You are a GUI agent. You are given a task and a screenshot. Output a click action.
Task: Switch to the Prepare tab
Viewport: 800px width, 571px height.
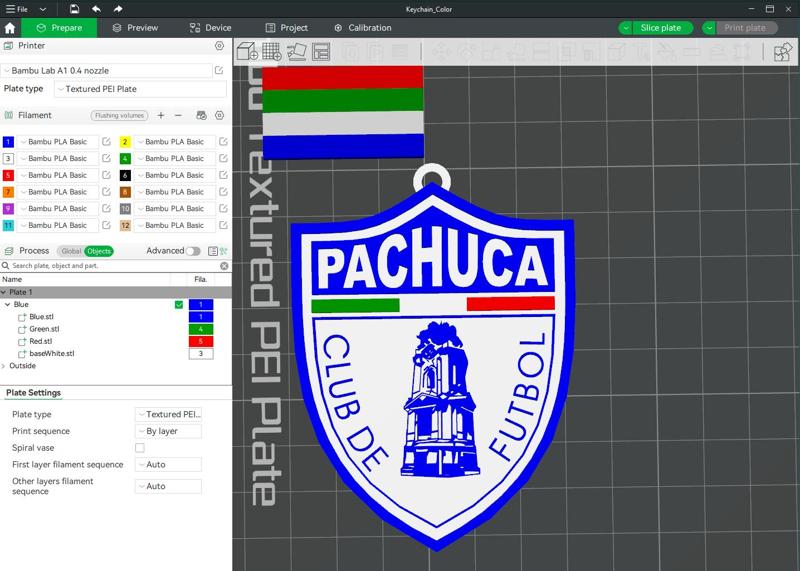tap(59, 28)
